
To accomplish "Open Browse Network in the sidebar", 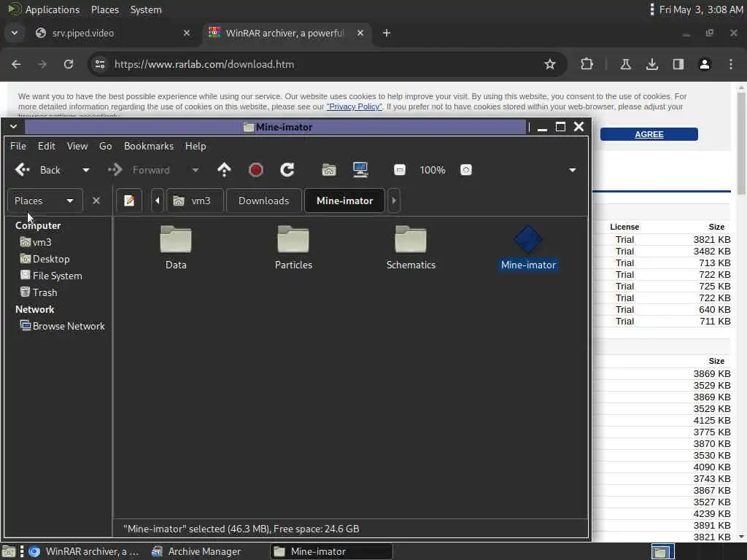I will [63, 326].
